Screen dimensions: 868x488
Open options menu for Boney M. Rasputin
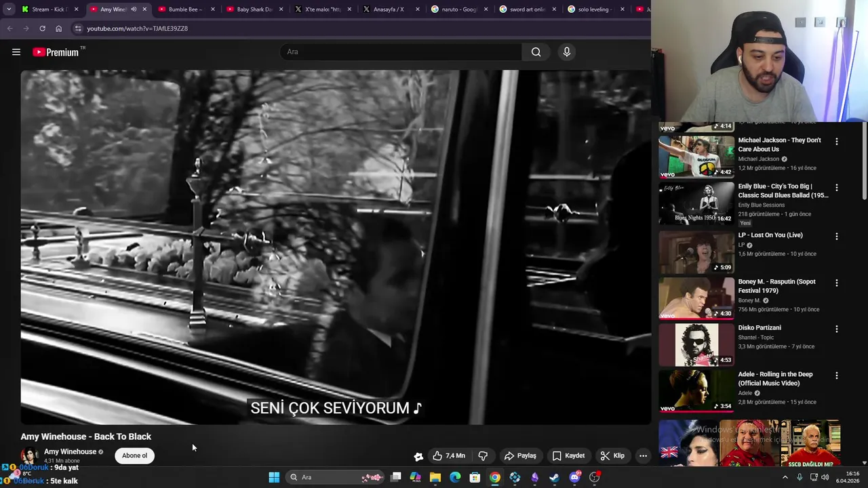tap(836, 283)
